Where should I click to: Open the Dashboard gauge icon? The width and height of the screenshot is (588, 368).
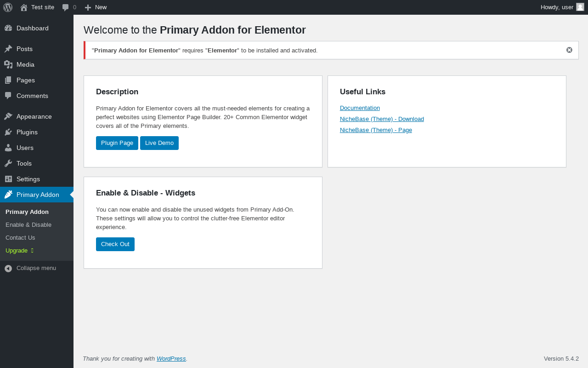[x=8, y=28]
